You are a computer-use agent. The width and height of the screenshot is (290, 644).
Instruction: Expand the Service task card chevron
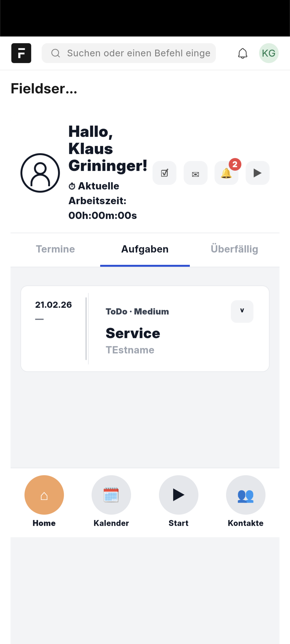pos(242,311)
